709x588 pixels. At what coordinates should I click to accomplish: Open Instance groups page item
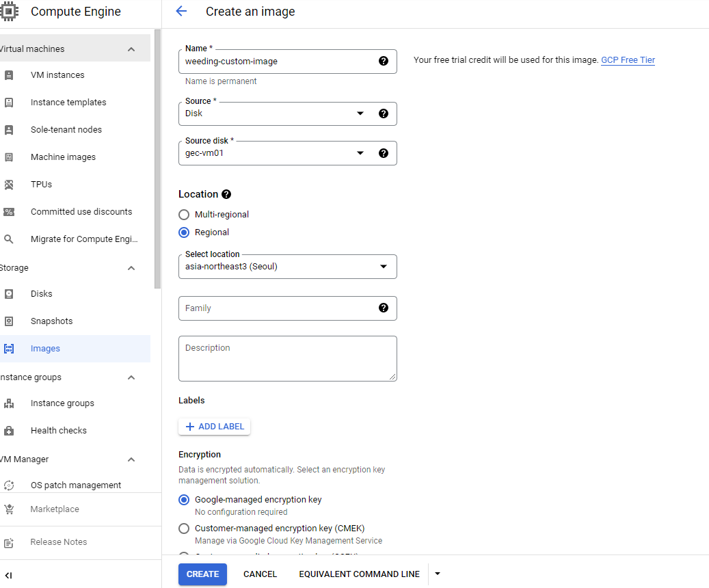pyautogui.click(x=62, y=403)
